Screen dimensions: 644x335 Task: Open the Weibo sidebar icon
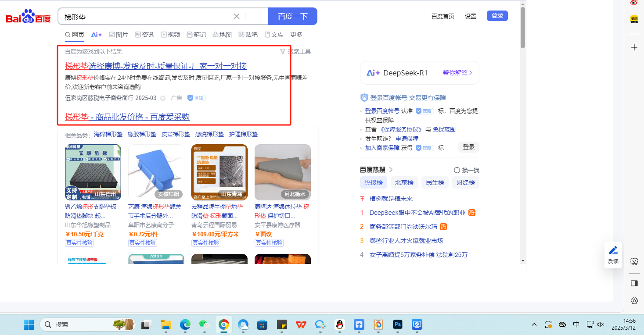[x=634, y=3]
